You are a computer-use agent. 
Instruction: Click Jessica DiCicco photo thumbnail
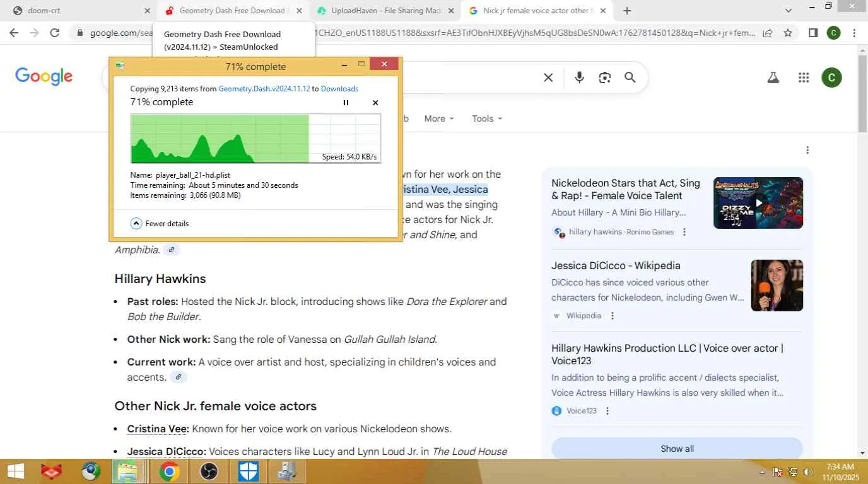(777, 285)
